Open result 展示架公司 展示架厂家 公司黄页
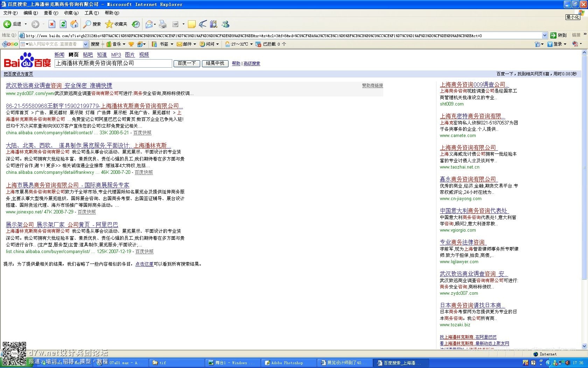 62,225
